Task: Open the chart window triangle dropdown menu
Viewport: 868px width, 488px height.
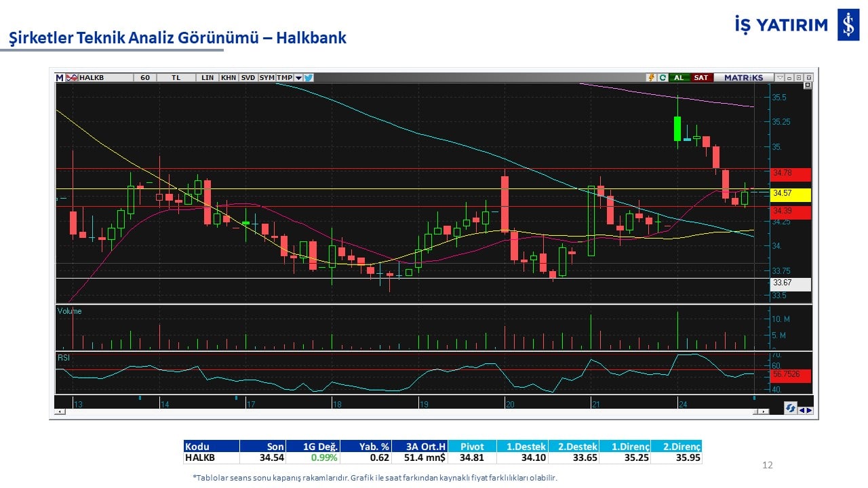Action: (780, 77)
